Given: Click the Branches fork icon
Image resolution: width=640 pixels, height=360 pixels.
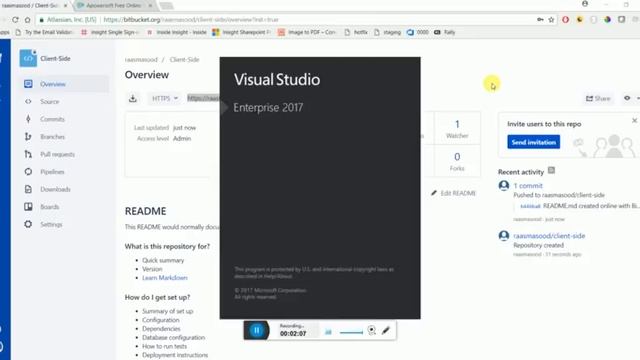Looking at the screenshot, I should click(28, 137).
